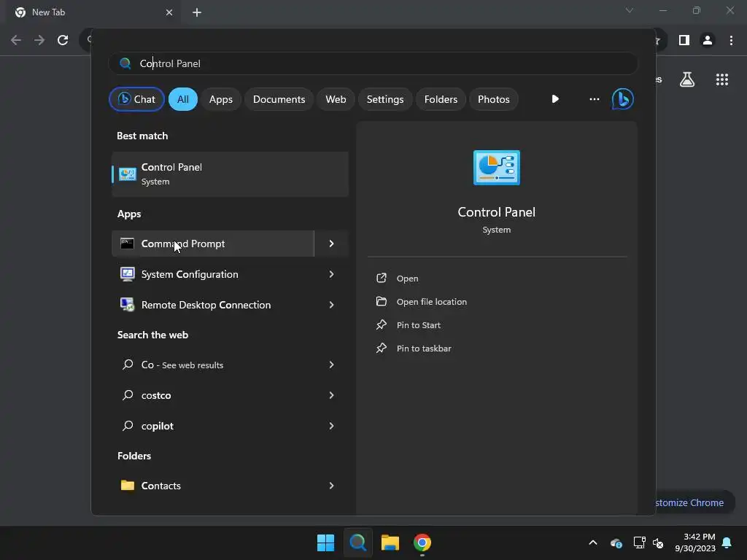Open the taskbar clock and date
Screen dimensions: 747x560
pyautogui.click(x=695, y=542)
